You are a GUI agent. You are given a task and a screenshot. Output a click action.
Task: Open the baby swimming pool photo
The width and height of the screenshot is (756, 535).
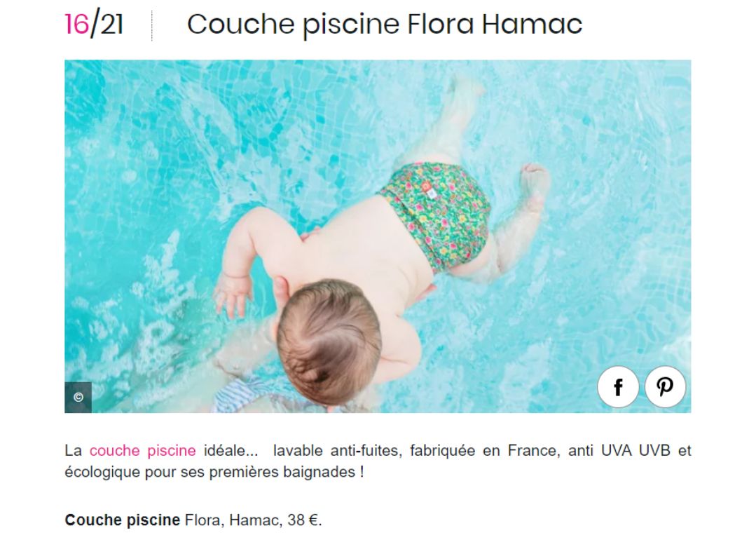tap(378, 236)
